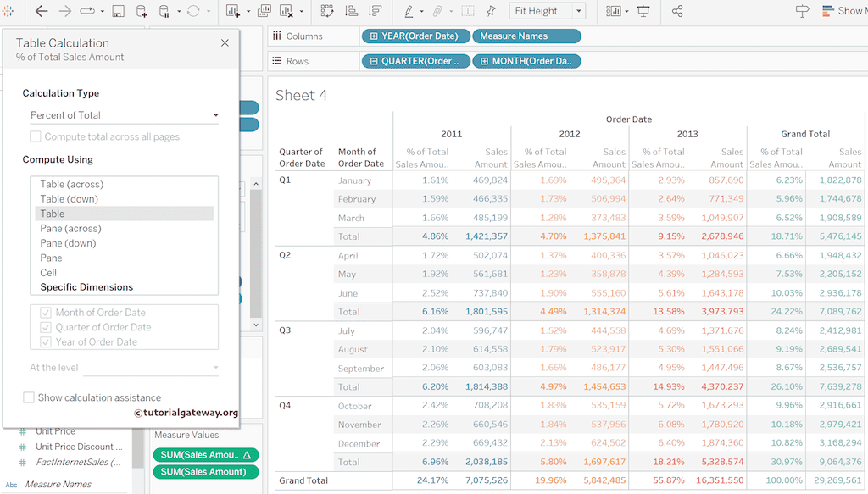Open new worksheet dropdown arrow
868x494 pixels.
click(x=248, y=11)
